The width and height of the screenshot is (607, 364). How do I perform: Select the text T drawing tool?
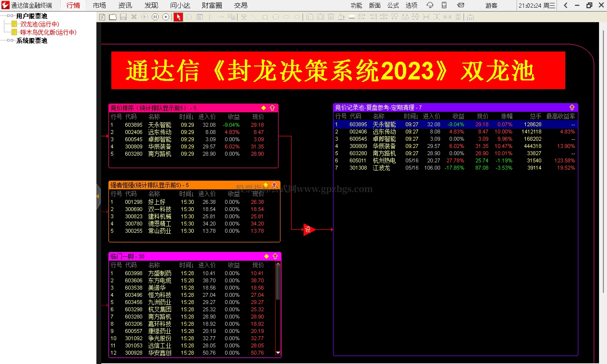[x=244, y=17]
